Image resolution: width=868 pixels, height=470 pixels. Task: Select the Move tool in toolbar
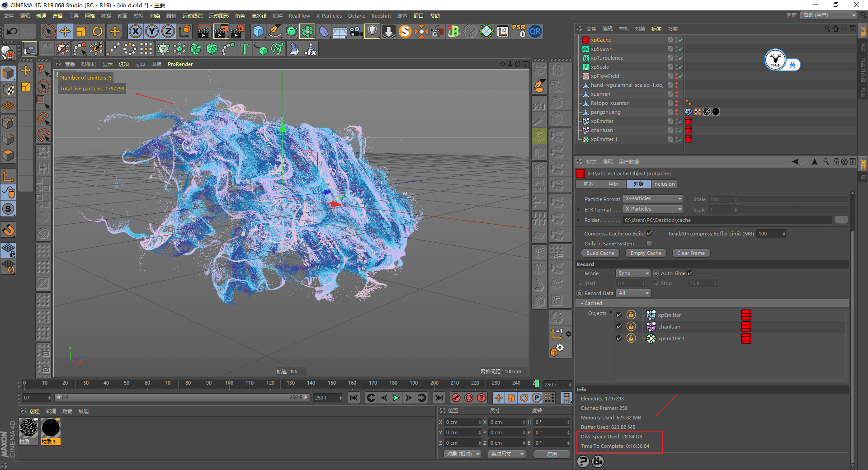65,32
